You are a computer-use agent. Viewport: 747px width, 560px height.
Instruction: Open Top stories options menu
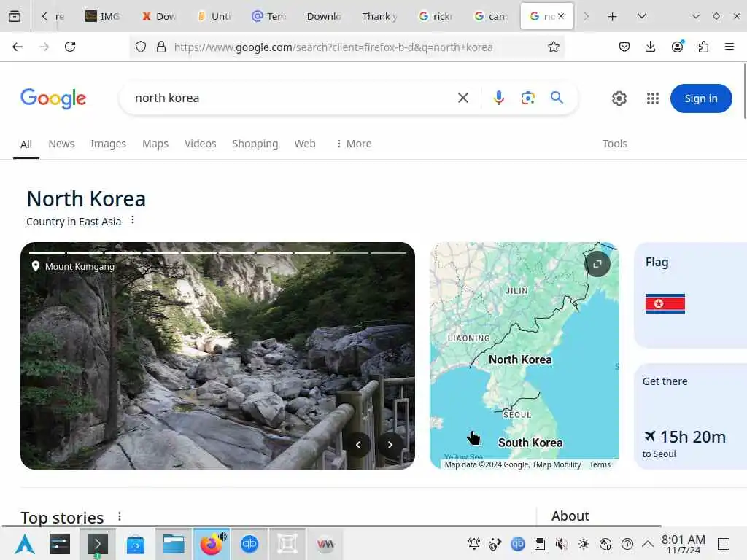point(120,517)
